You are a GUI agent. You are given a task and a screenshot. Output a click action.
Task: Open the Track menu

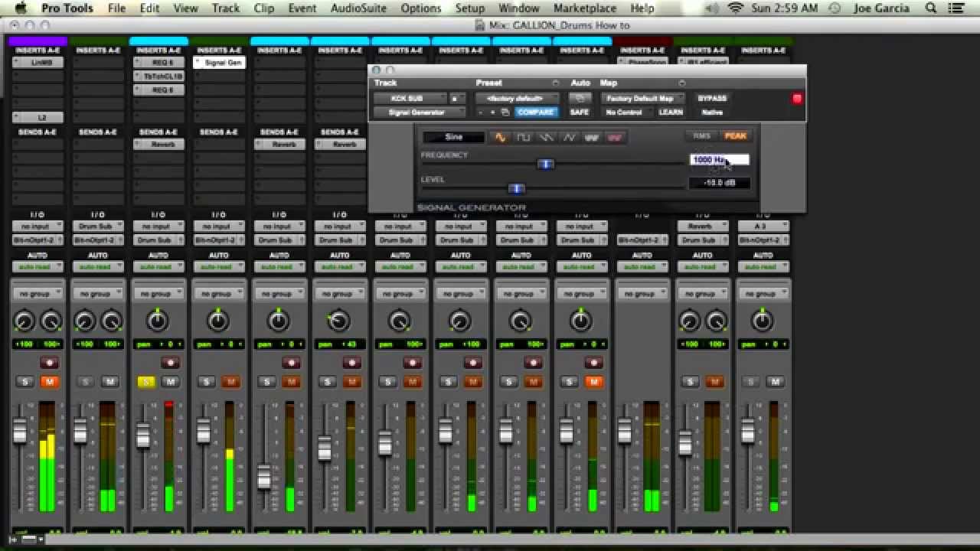[226, 8]
